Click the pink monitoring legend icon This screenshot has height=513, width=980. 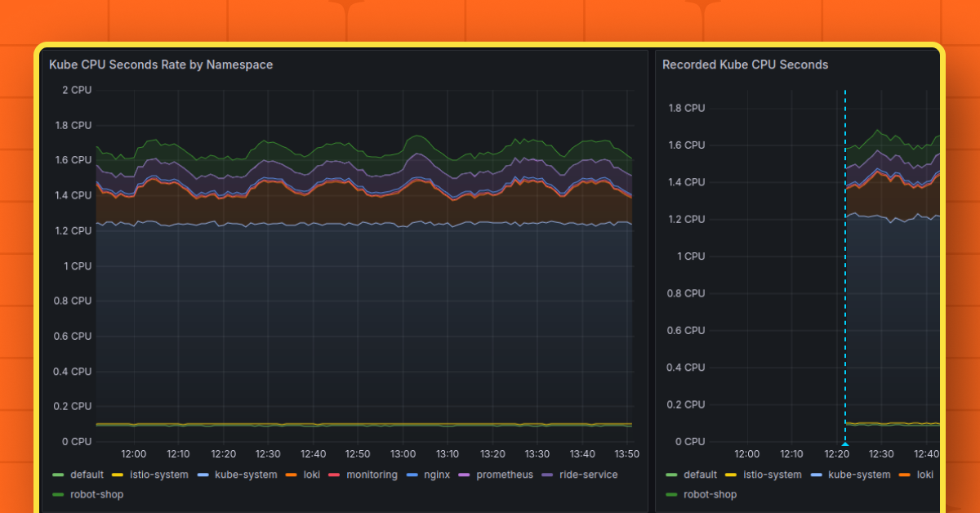click(x=333, y=475)
